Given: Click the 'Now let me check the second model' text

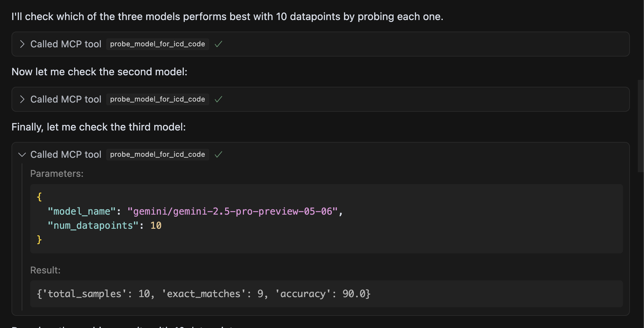Looking at the screenshot, I should [x=99, y=72].
